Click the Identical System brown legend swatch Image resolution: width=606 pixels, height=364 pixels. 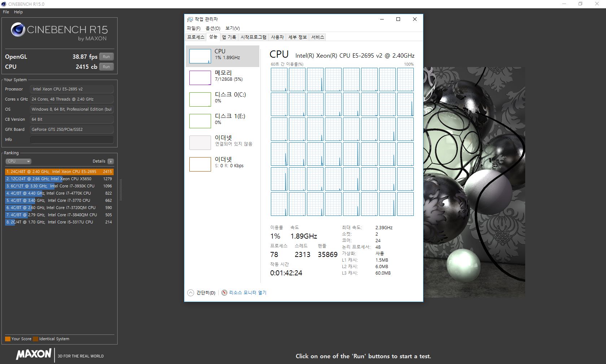pos(35,339)
